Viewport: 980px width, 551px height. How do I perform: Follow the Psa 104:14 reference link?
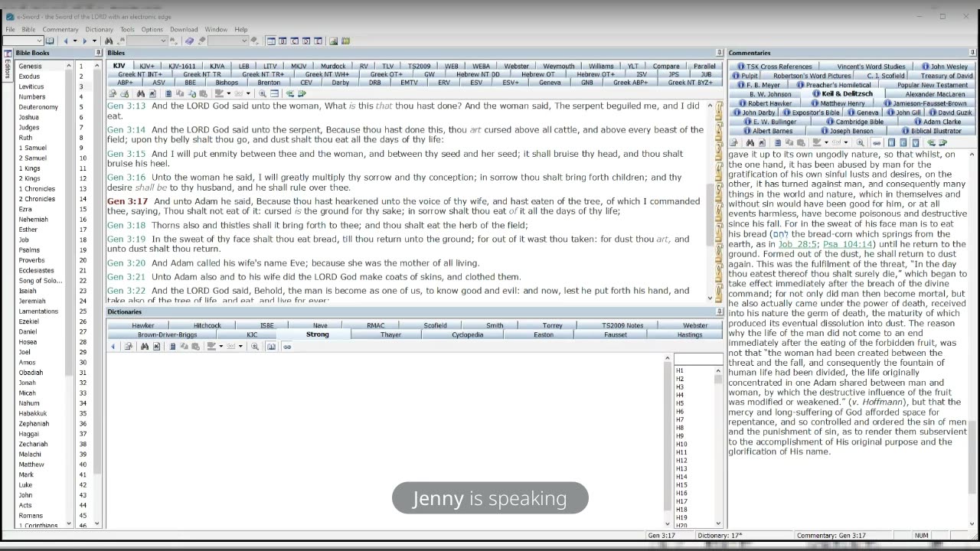coord(848,244)
